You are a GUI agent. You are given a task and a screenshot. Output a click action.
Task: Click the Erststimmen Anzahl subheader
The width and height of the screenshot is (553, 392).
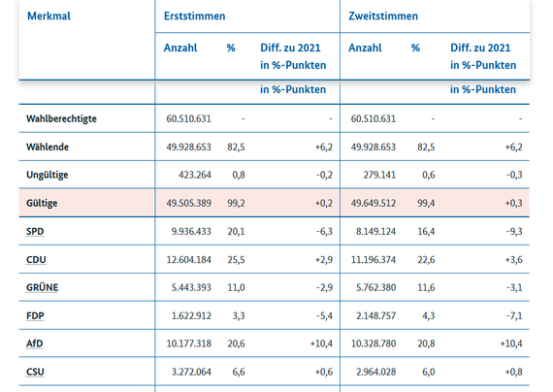pyautogui.click(x=180, y=48)
